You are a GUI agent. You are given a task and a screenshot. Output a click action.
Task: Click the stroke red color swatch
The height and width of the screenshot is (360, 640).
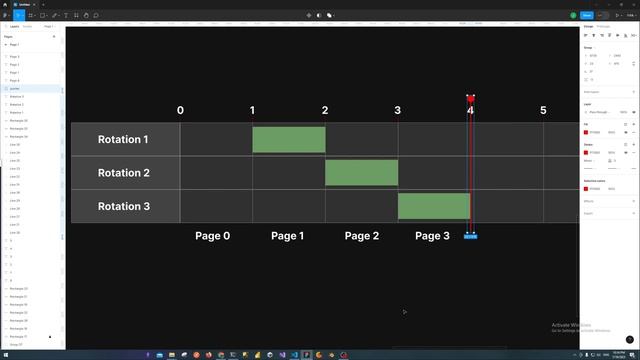pyautogui.click(x=586, y=153)
